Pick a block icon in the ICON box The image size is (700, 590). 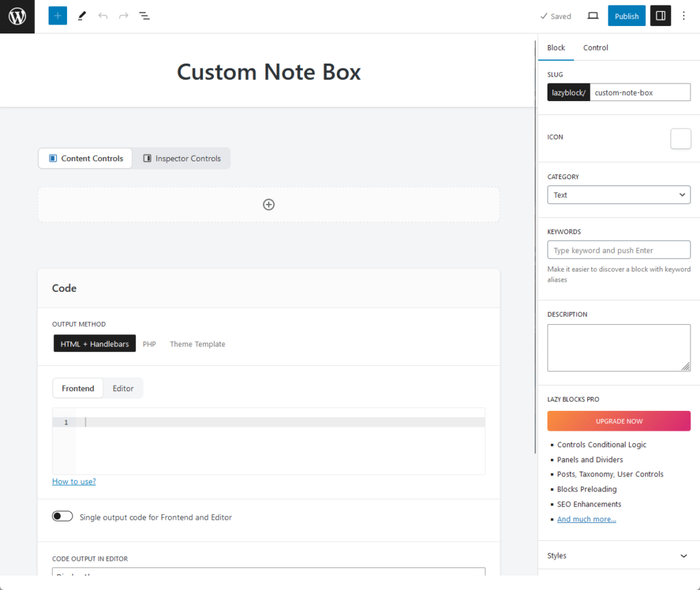pyautogui.click(x=680, y=139)
